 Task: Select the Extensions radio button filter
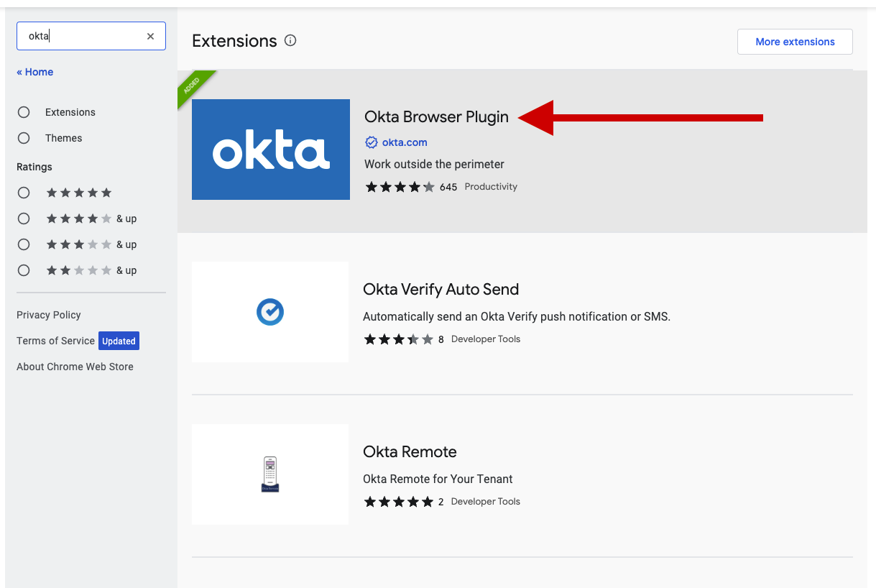tap(24, 112)
